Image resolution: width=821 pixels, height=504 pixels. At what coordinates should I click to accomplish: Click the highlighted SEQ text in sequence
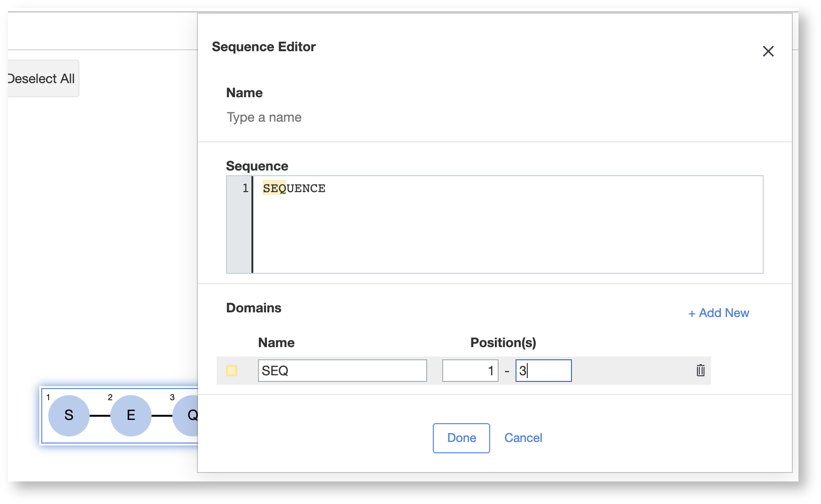(274, 188)
